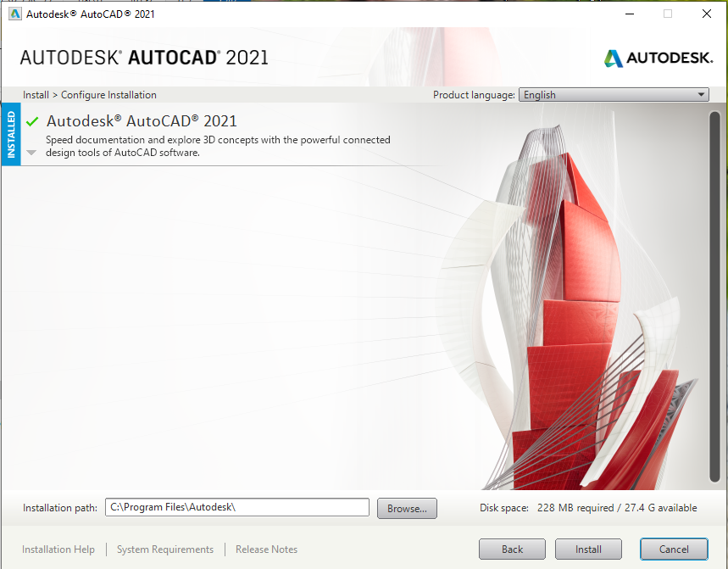Click the Browse... button

coord(407,508)
